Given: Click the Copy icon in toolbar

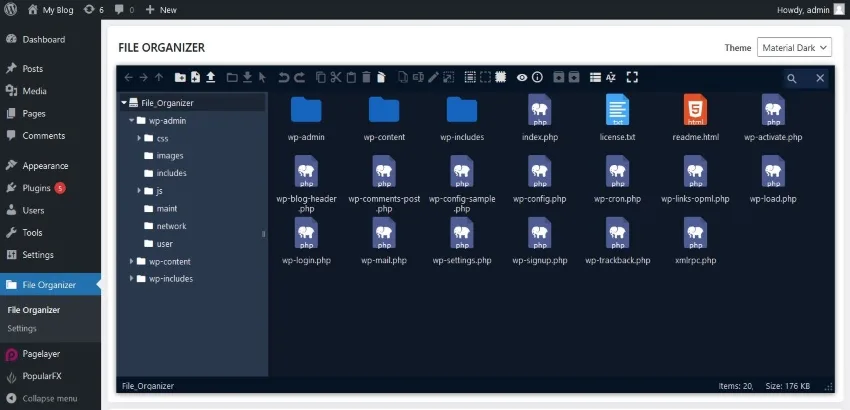Looking at the screenshot, I should coord(321,78).
